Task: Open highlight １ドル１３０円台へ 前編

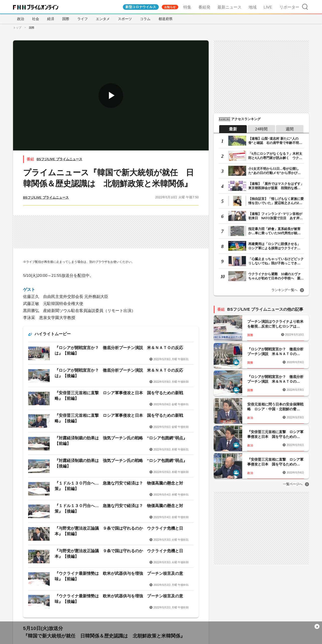Action: click(x=111, y=489)
